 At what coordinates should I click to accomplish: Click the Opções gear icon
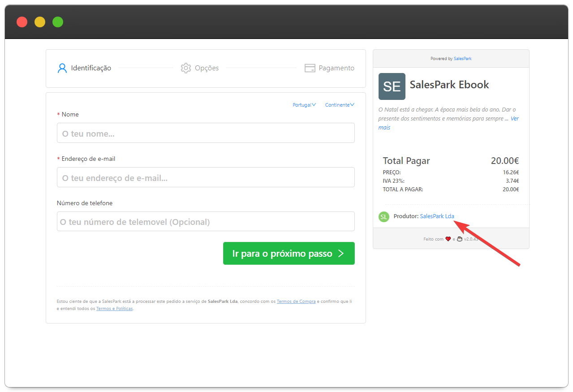click(185, 68)
